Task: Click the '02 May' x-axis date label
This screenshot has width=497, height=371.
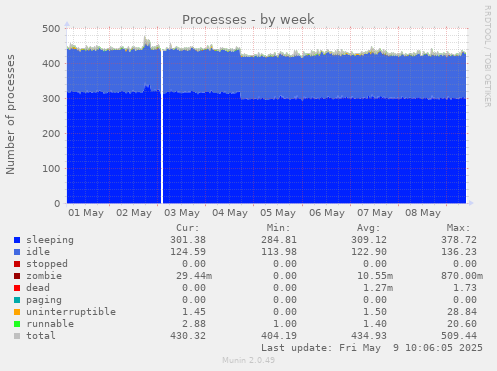Action: [134, 213]
